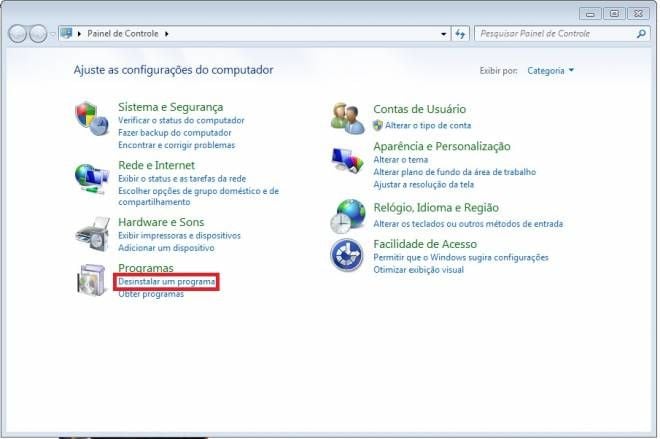Click the Programas software box icon

(x=91, y=280)
